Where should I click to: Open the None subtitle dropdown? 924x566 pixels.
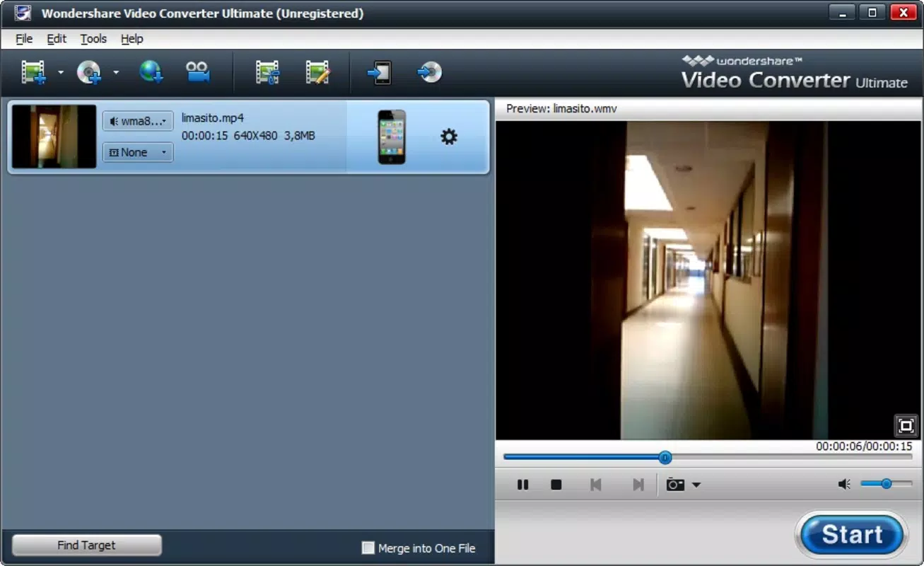tap(138, 152)
